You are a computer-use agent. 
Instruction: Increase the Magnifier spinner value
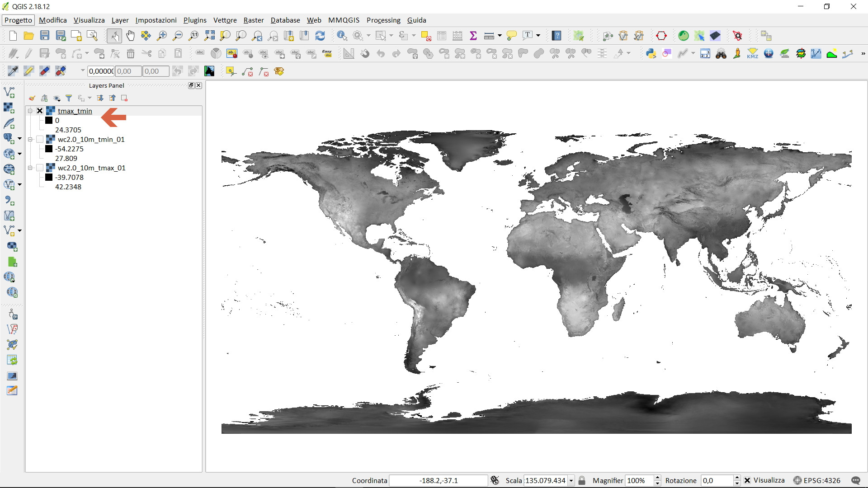click(658, 478)
